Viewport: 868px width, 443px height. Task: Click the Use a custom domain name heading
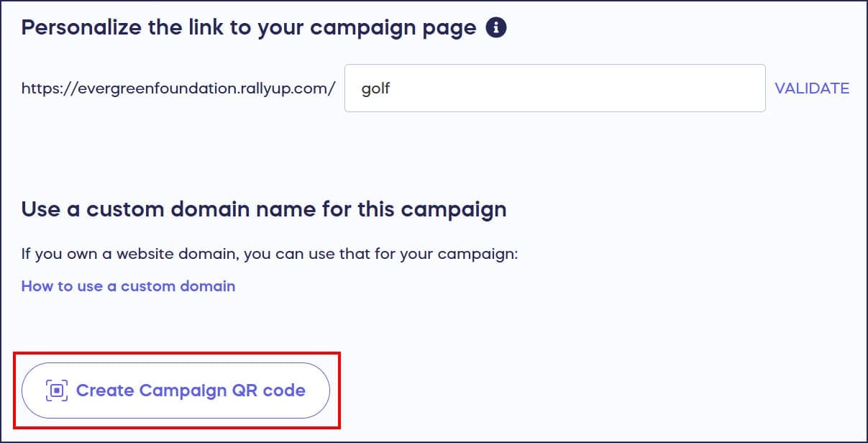point(263,209)
